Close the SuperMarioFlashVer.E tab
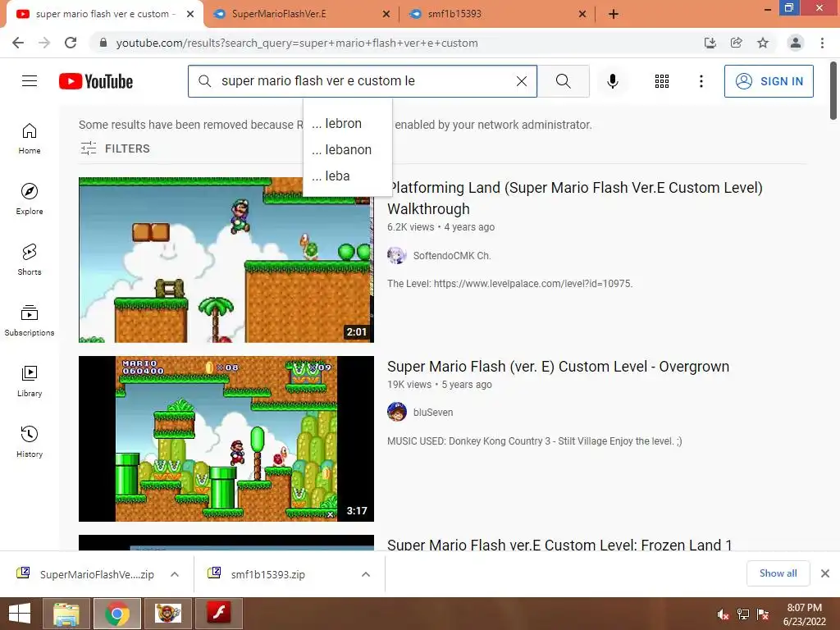The width and height of the screenshot is (840, 630). click(x=386, y=14)
